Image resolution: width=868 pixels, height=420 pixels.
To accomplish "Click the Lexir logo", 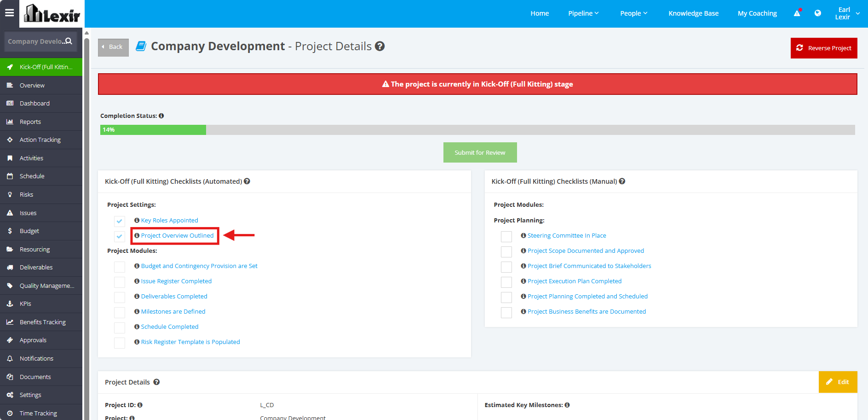I will pyautogui.click(x=52, y=13).
